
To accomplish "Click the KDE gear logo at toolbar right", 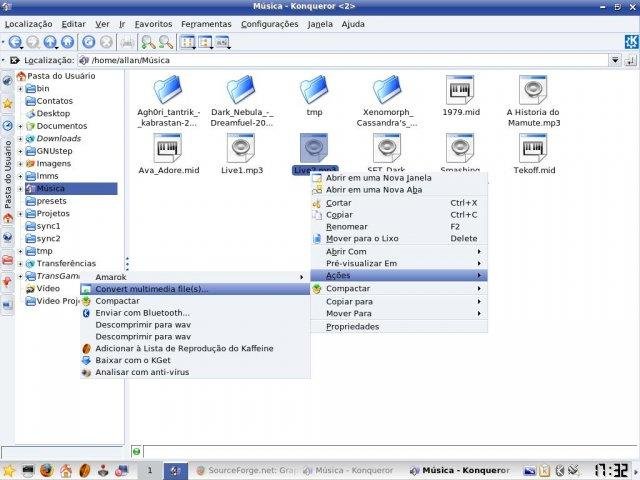I will coord(631,42).
